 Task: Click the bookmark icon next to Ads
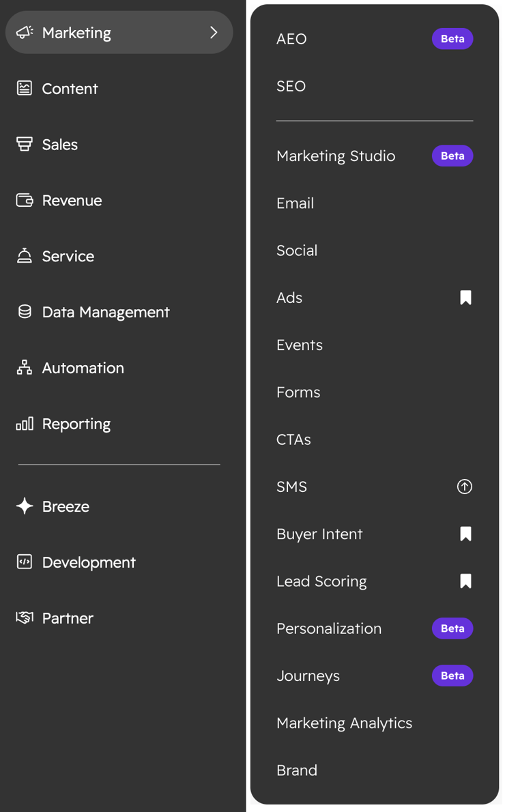coord(465,298)
